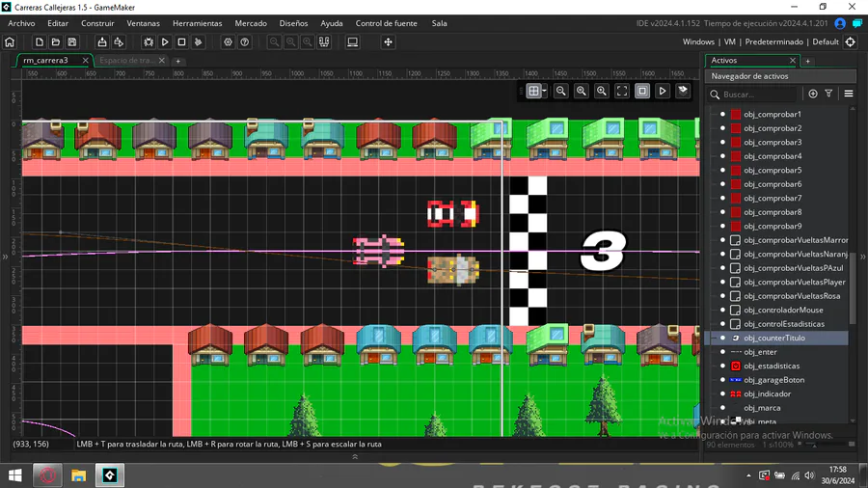Select the red and white car instance
This screenshot has height=488, width=868.
pyautogui.click(x=453, y=214)
